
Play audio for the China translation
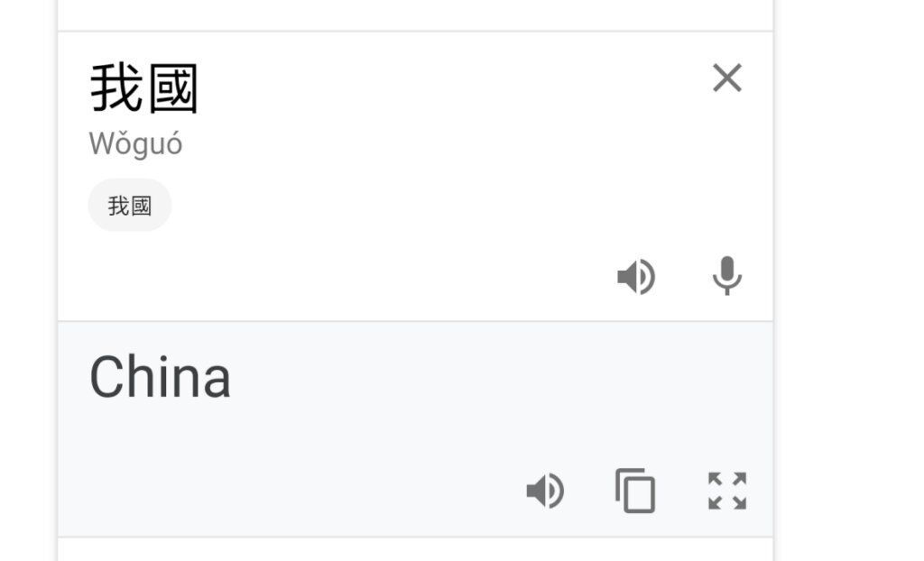click(x=545, y=491)
